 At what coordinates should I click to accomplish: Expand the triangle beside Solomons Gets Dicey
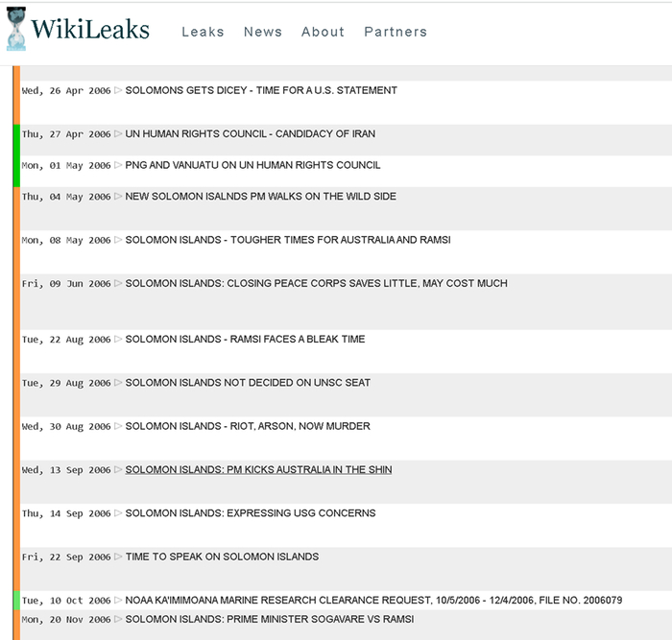coord(119,91)
